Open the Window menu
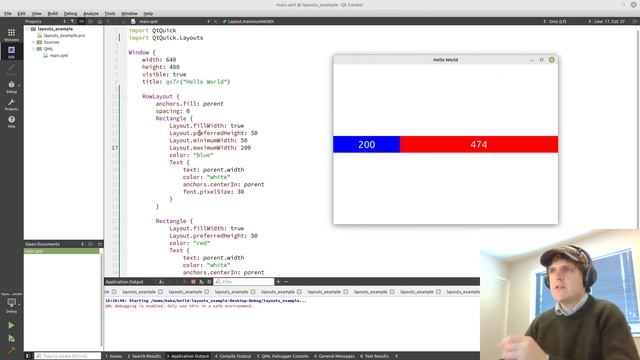Screen dimensions: 640x360 click(129, 13)
